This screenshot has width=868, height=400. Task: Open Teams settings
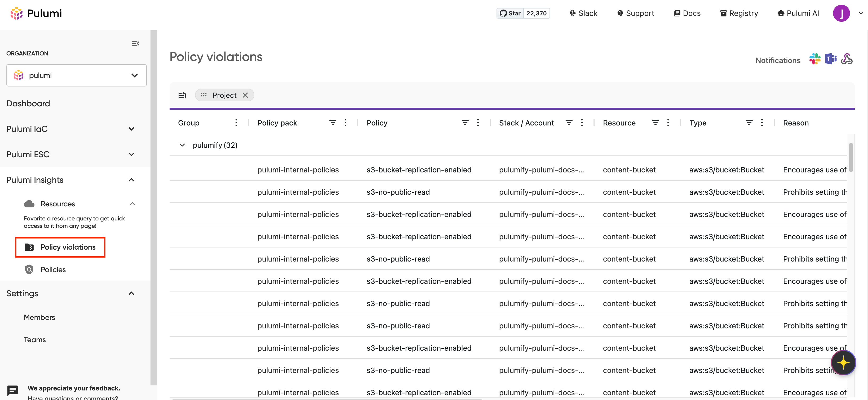[35, 340]
